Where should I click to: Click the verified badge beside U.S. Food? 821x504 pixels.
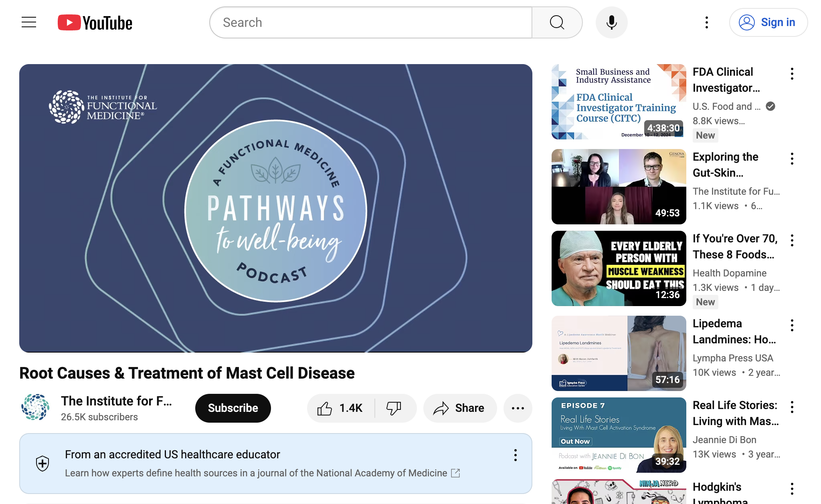pyautogui.click(x=770, y=106)
